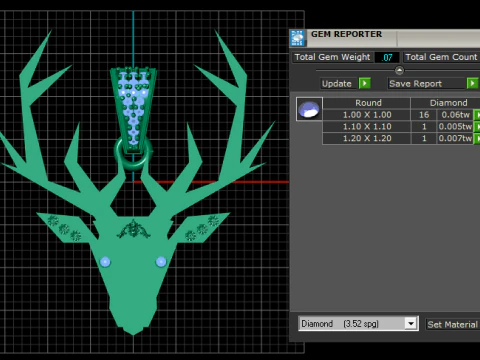Select the right eye gem on the deer
Screen dimensions: 480x360
(161, 262)
